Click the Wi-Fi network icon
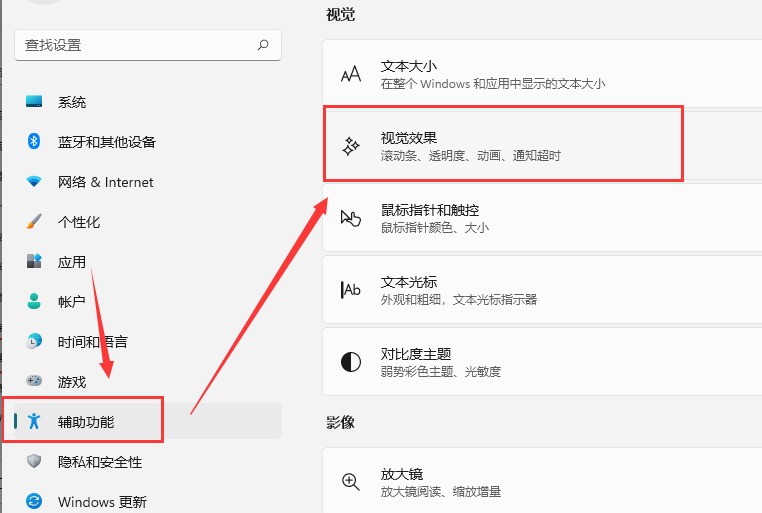Viewport: 762px width, 513px height. [34, 182]
